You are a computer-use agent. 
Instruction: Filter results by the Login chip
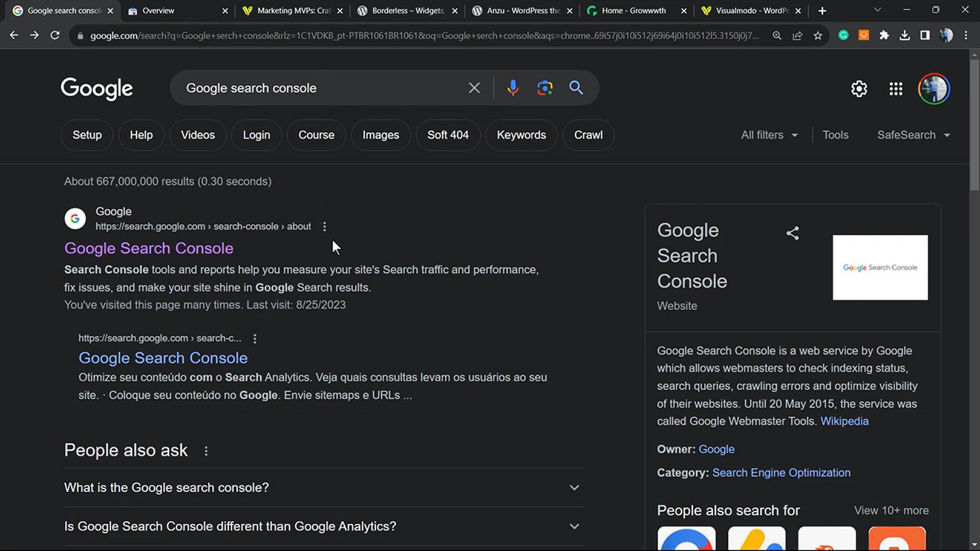coord(257,135)
